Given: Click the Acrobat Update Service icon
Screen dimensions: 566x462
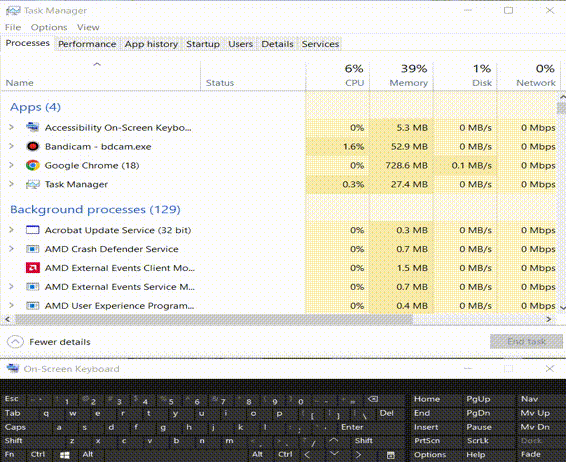Looking at the screenshot, I should [x=32, y=230].
